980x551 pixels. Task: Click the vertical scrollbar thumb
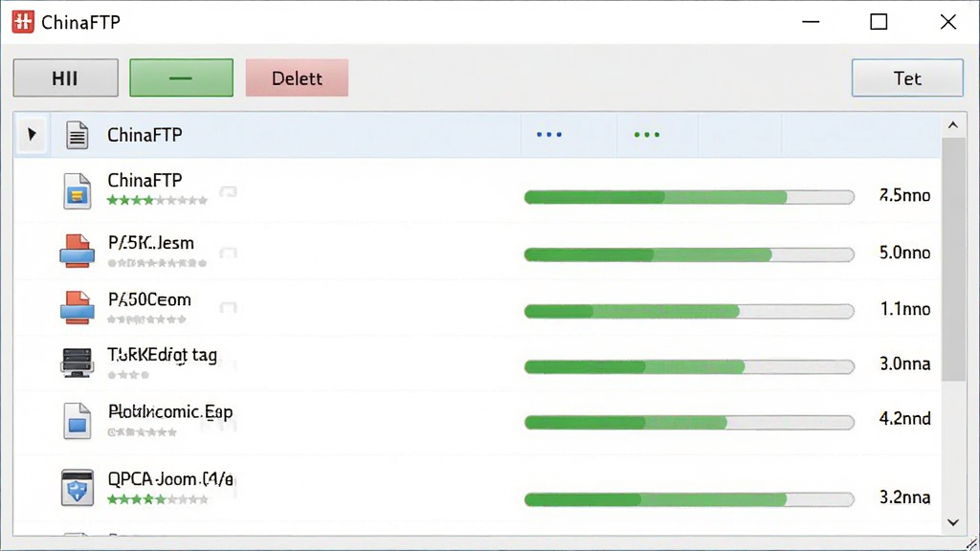click(x=954, y=258)
